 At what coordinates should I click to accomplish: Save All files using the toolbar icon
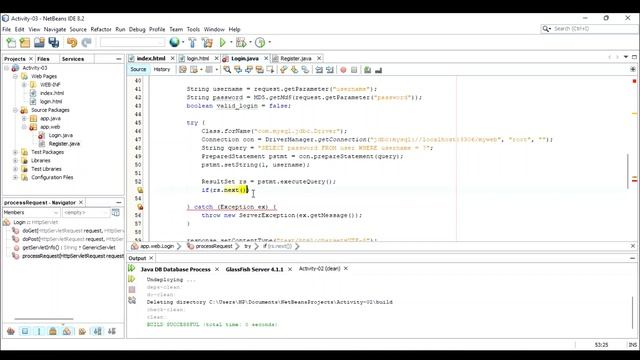(x=53, y=42)
